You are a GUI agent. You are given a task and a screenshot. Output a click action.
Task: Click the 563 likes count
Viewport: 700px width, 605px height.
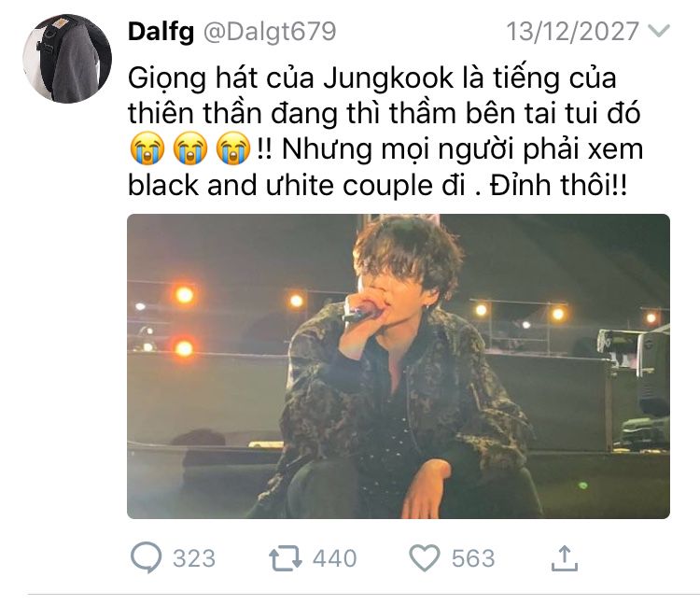pyautogui.click(x=473, y=558)
